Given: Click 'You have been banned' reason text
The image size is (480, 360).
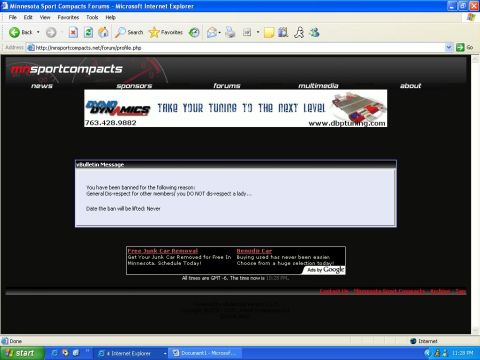Looking at the screenshot, I should 141,187.
